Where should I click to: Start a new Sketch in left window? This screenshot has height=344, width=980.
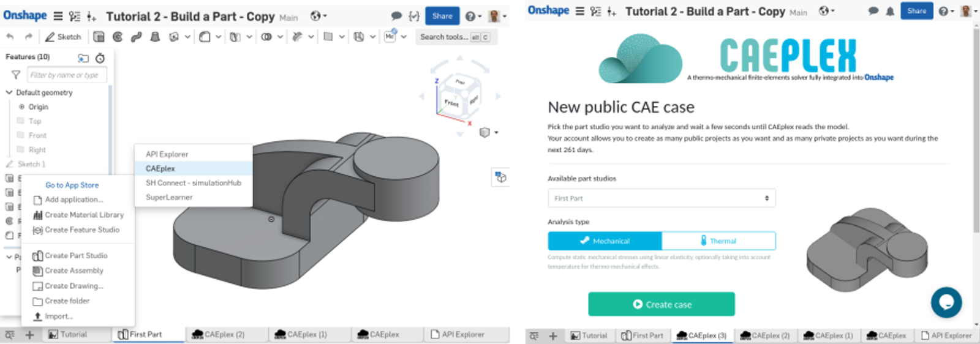tap(63, 37)
